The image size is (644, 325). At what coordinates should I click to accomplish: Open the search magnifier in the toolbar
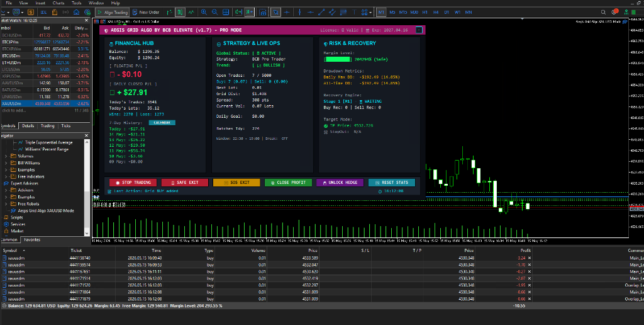(x=603, y=13)
